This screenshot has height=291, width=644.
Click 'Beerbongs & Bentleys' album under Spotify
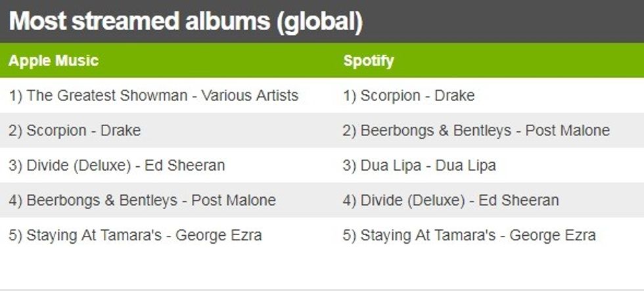[x=436, y=131]
